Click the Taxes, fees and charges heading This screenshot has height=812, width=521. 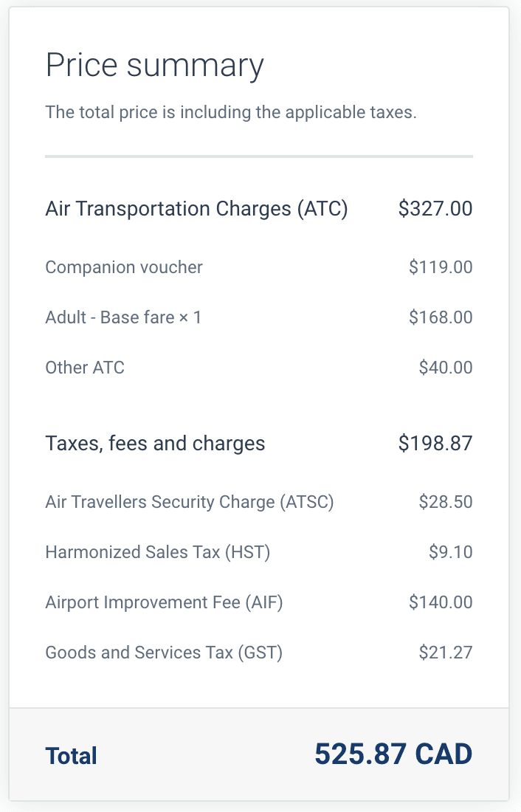tap(155, 444)
